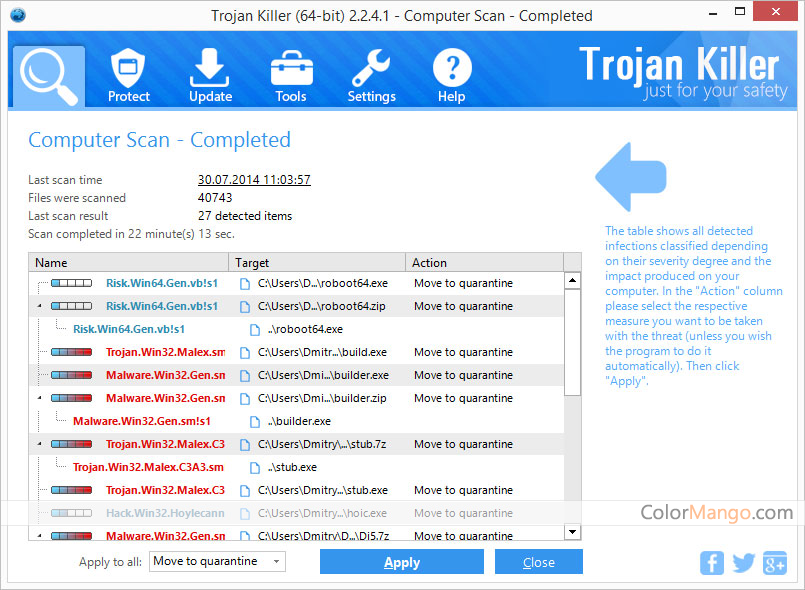
Task: Open the Protect shield section
Action: [128, 75]
